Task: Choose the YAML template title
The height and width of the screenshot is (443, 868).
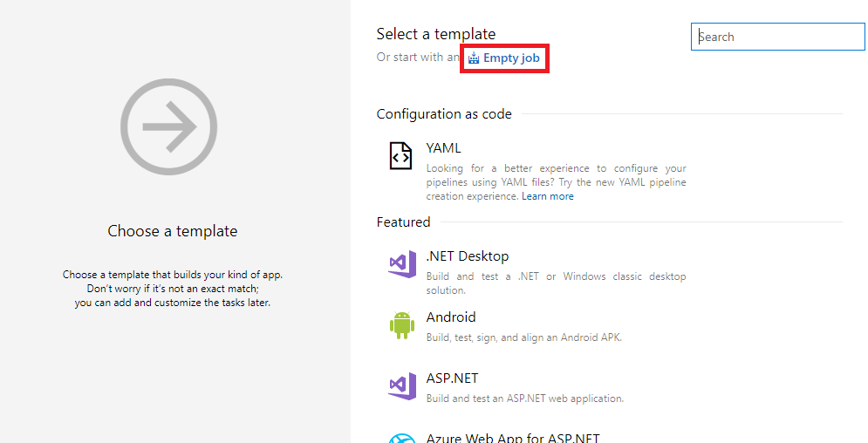Action: click(x=443, y=148)
